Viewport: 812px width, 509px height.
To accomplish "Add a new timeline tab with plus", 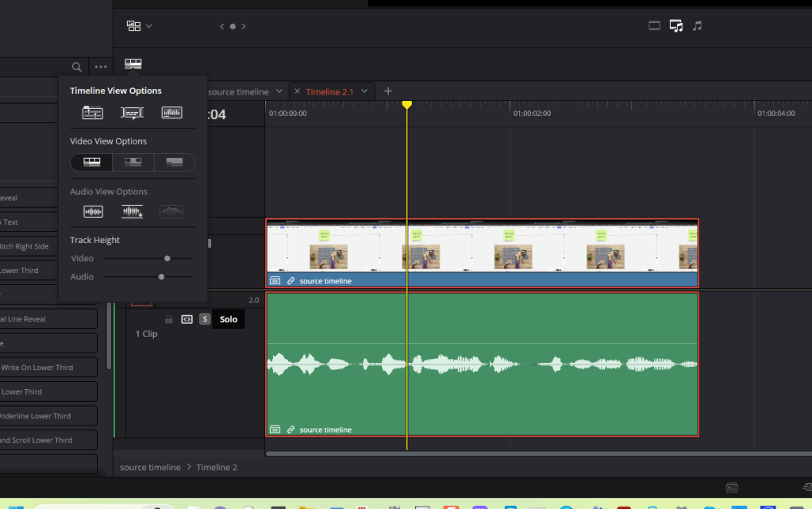I will click(x=388, y=91).
